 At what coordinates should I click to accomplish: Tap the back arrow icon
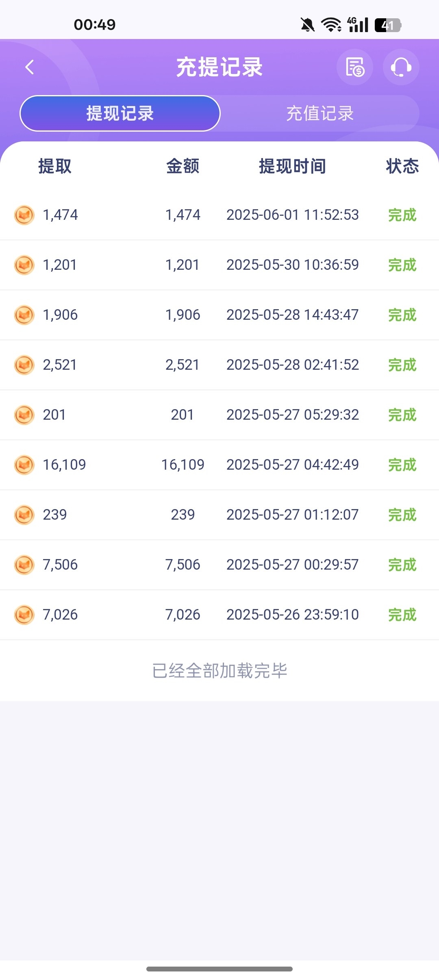(30, 67)
